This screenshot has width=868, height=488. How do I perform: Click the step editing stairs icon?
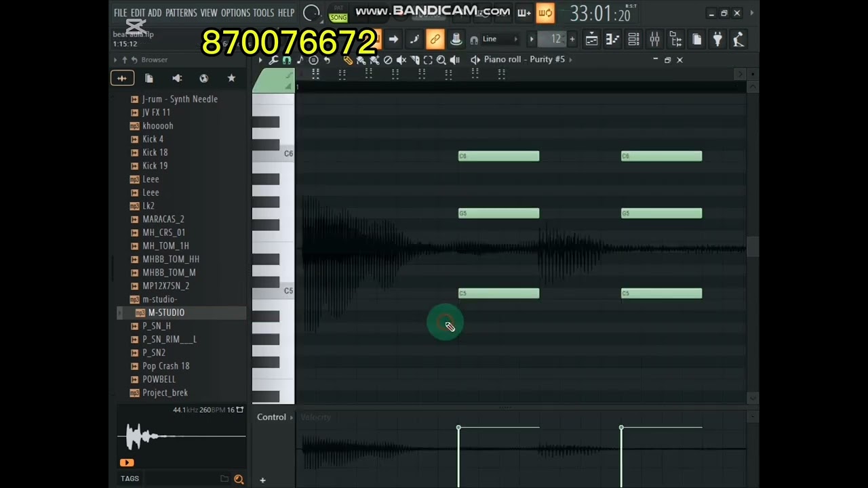click(x=414, y=39)
